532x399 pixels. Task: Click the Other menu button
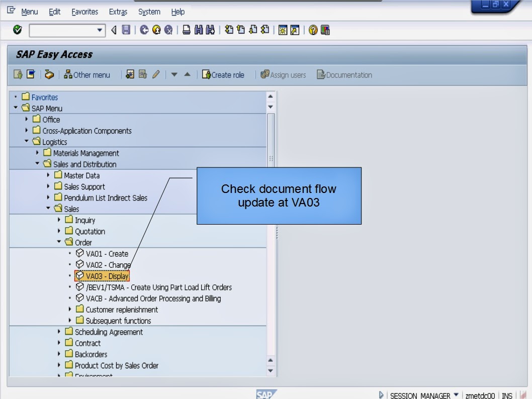pos(87,74)
